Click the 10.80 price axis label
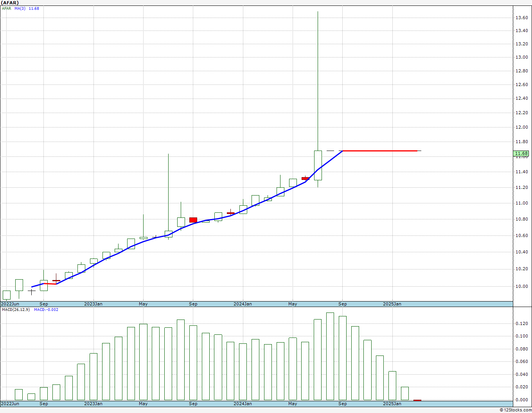Screen dimensions: 532x413 click(522, 219)
